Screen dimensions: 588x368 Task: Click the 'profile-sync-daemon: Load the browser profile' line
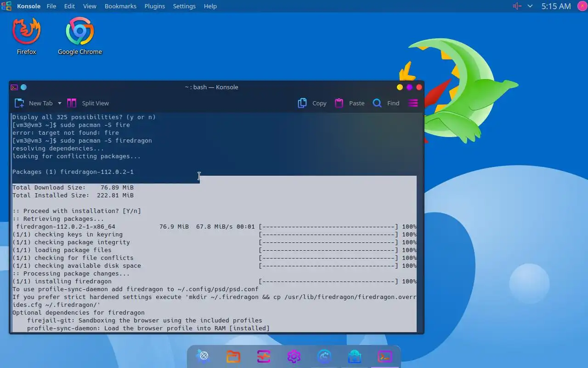coord(148,328)
